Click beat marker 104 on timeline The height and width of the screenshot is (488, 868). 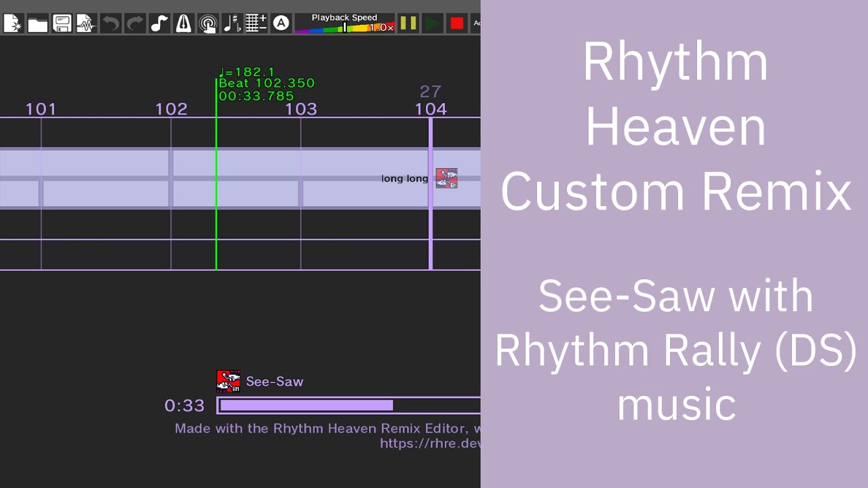click(431, 109)
